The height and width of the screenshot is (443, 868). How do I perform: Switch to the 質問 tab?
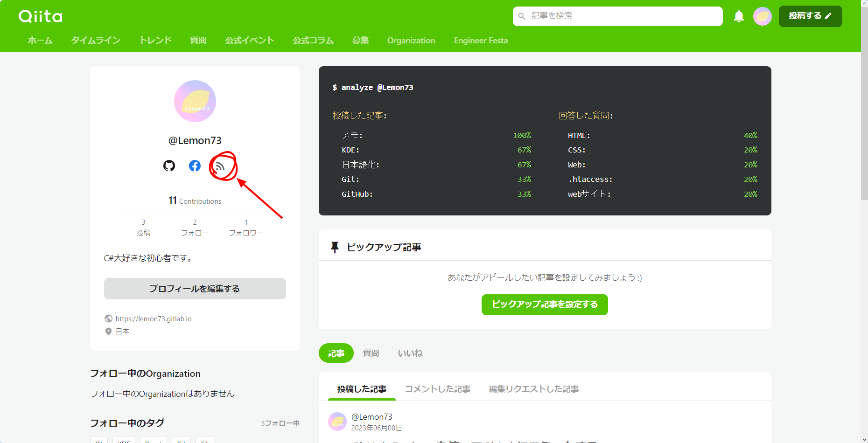point(371,353)
